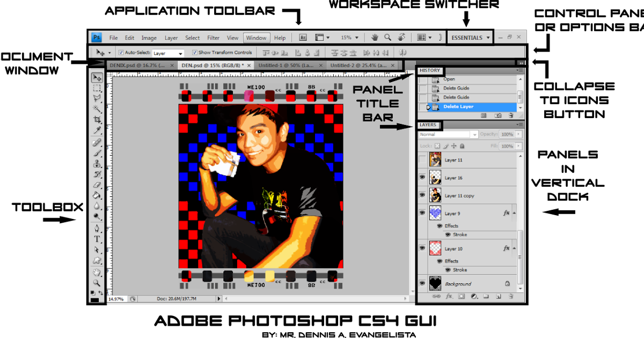Hide Layer 10 with its eye icon

click(x=422, y=248)
